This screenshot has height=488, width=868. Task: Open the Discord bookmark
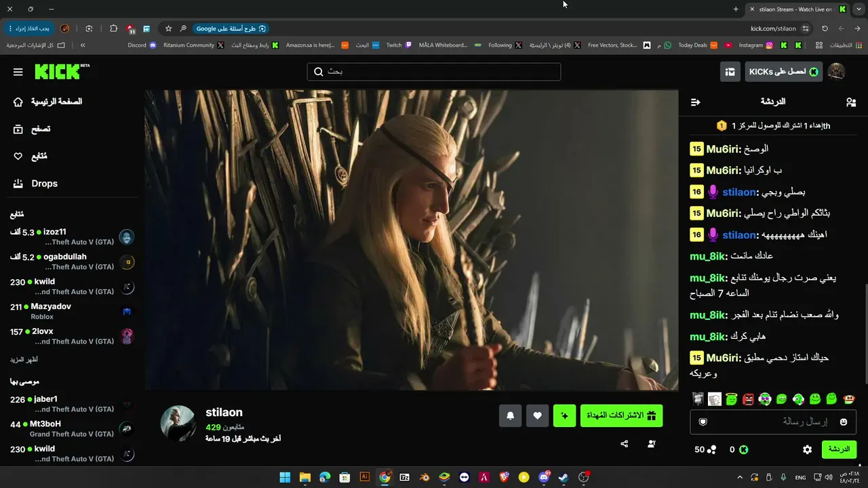[x=142, y=45]
